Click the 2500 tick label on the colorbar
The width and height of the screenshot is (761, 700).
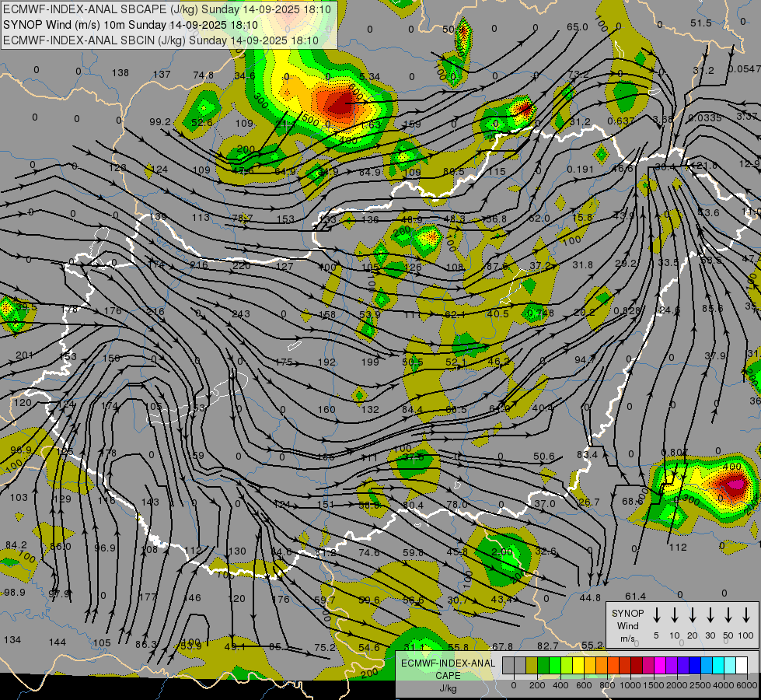pos(700,685)
